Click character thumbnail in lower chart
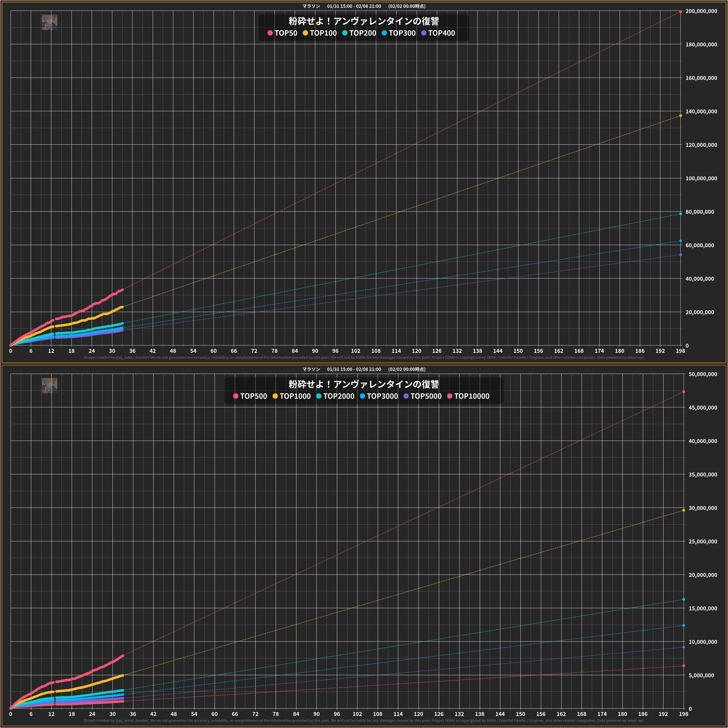The width and height of the screenshot is (728, 728). tap(49, 386)
